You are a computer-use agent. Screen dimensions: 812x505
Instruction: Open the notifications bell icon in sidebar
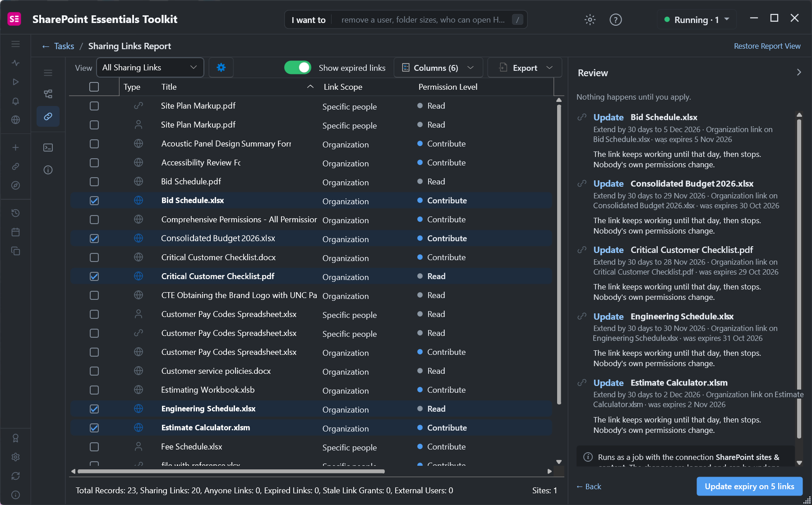(16, 101)
